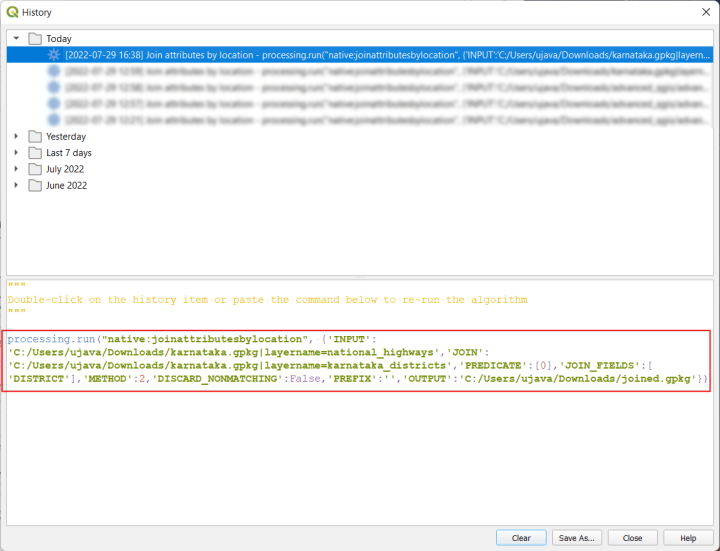Select the Last 7 days folder icon

click(x=35, y=152)
